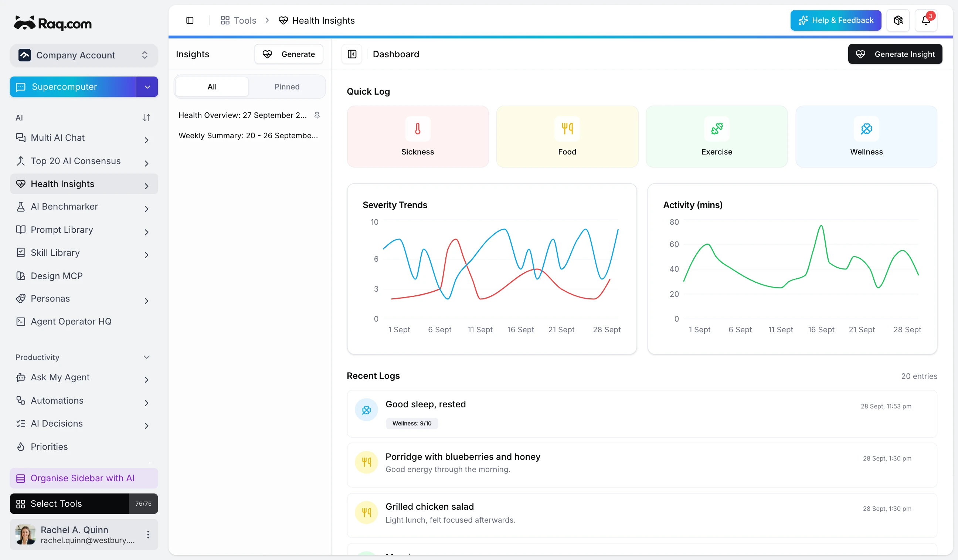The width and height of the screenshot is (958, 560).
Task: Open Design MCP in sidebar
Action: (x=84, y=276)
